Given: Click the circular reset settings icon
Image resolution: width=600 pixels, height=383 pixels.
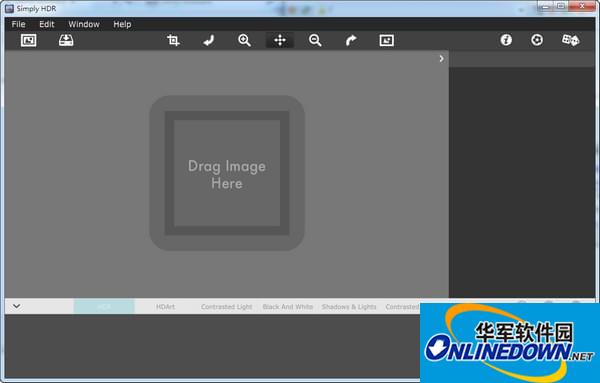Looking at the screenshot, I should pyautogui.click(x=537, y=40).
